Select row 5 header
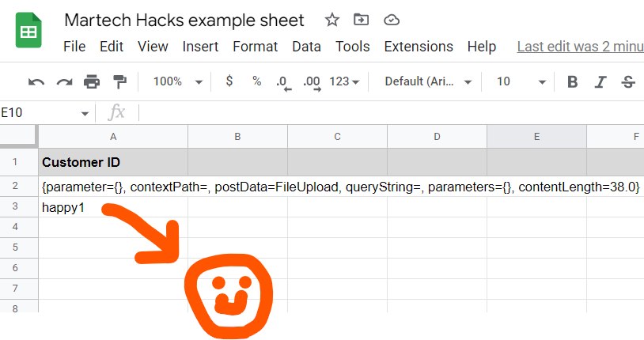Image resolution: width=644 pixels, height=340 pixels. 19,247
